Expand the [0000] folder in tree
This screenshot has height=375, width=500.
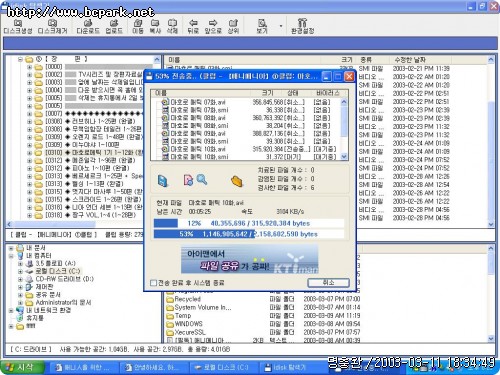[30, 67]
